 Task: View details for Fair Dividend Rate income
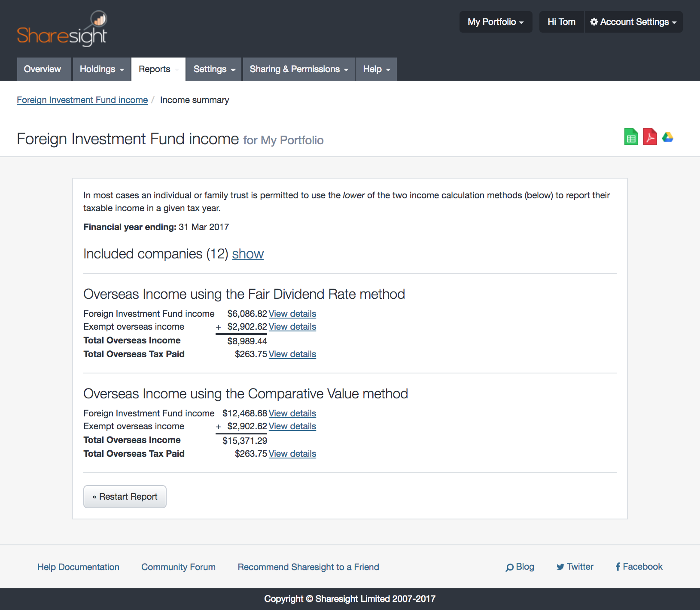click(292, 313)
